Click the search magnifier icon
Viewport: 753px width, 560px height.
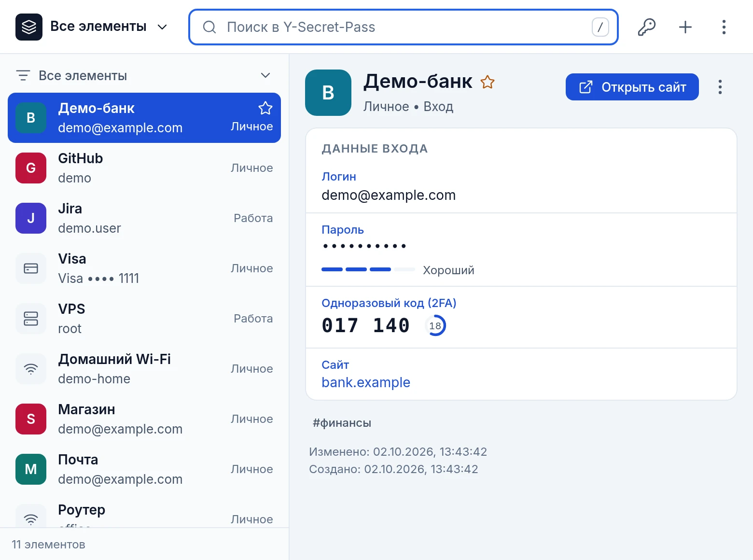click(209, 27)
